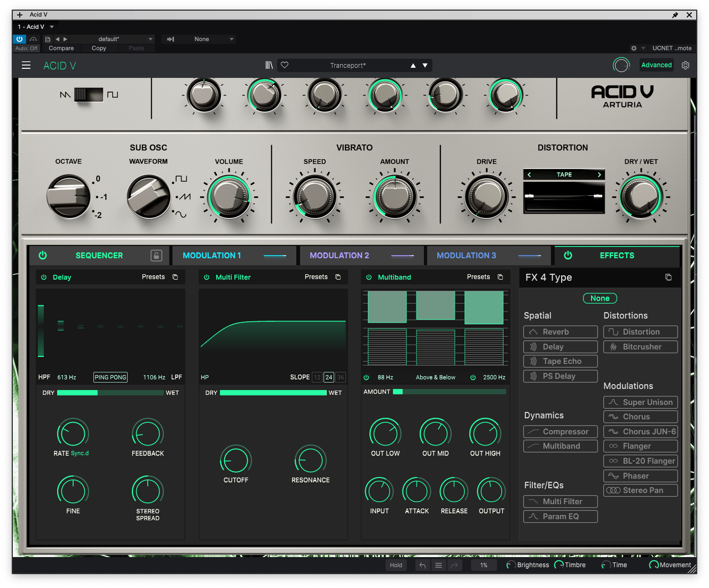Disable the Delay effect power

[44, 277]
